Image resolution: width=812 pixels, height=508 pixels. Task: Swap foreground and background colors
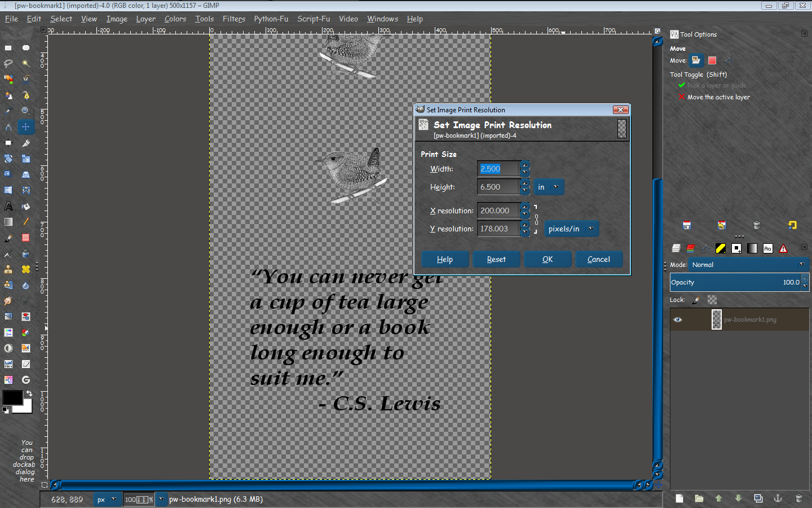point(29,393)
